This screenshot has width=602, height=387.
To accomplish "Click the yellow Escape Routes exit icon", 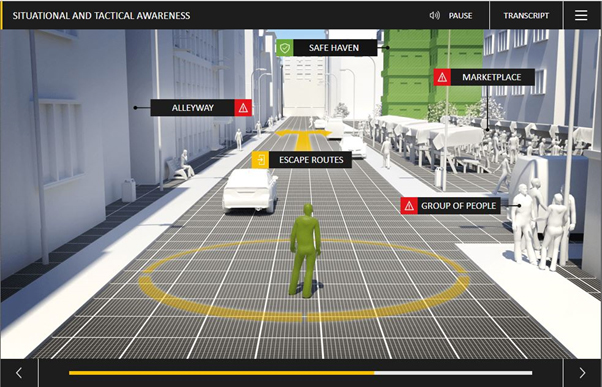I will click(260, 160).
